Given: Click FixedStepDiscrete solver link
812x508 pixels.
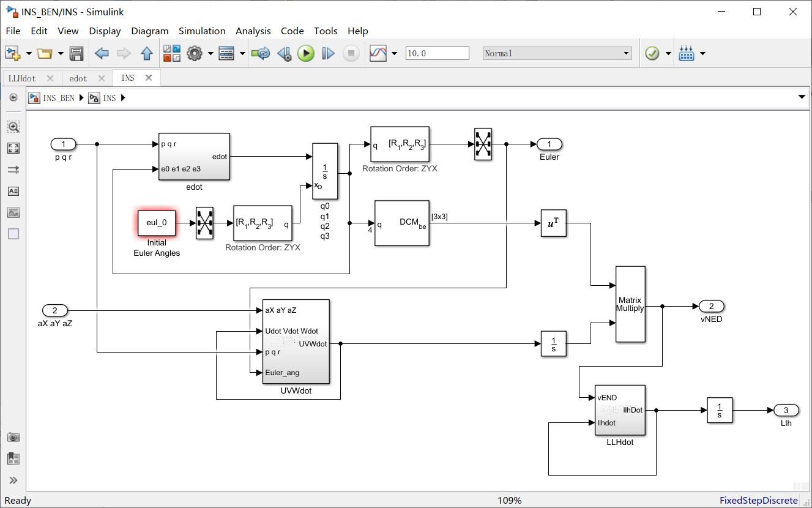Looking at the screenshot, I should (x=759, y=501).
